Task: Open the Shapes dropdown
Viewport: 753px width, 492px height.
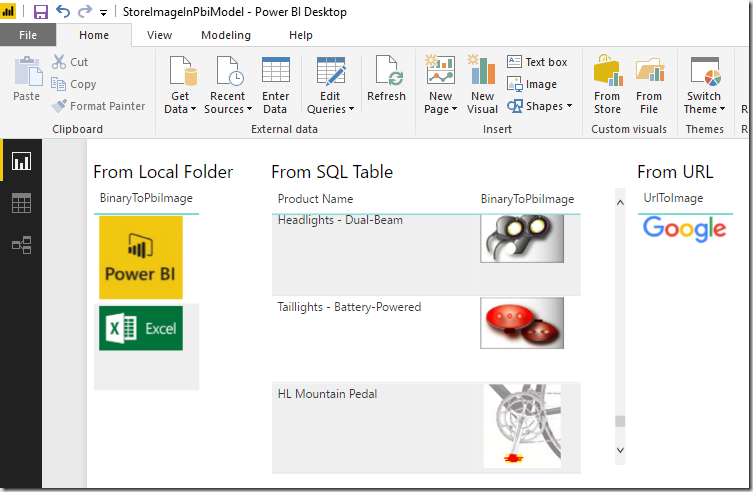Action: (x=540, y=106)
